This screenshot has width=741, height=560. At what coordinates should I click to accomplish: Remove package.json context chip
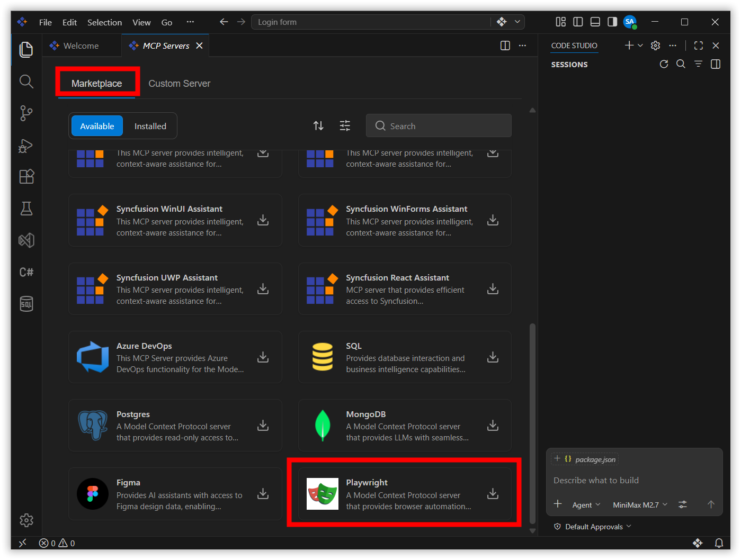click(557, 459)
